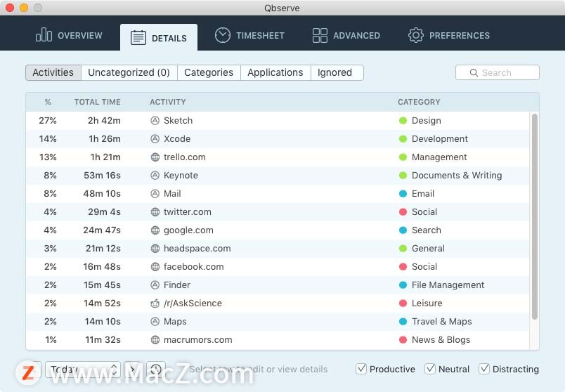565x392 pixels.
Task: Sort by ACTIVITY column header
Action: (x=168, y=102)
